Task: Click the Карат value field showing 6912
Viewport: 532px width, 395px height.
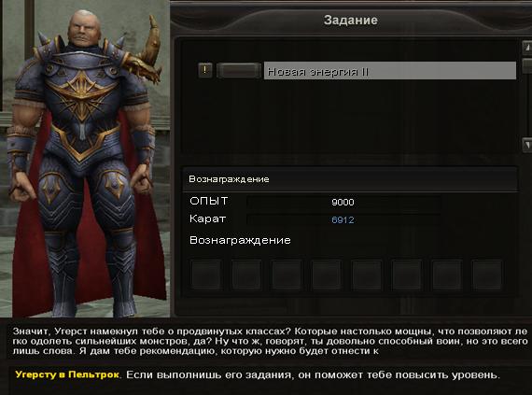Action: point(343,219)
